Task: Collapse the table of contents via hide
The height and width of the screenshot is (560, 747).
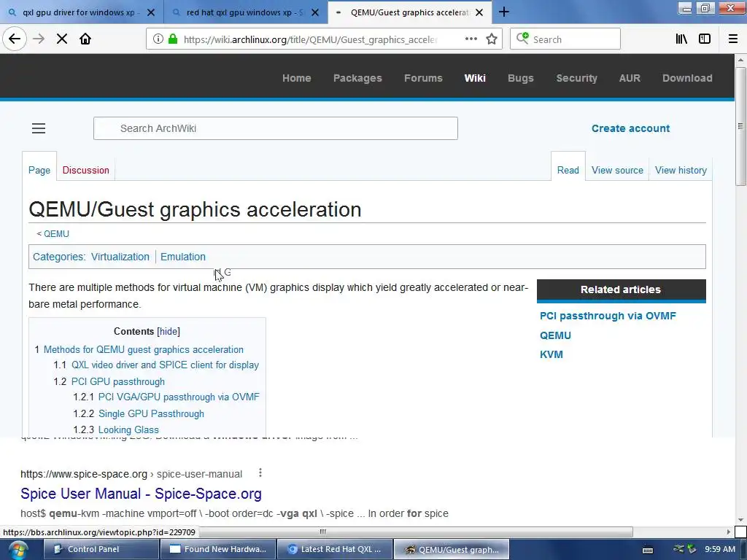Action: [x=169, y=332]
